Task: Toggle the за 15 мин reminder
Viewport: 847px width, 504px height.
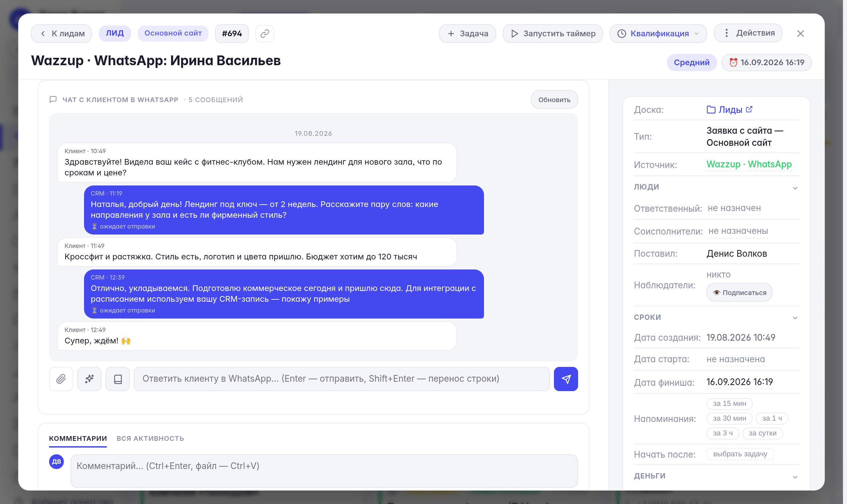Action: 729,404
